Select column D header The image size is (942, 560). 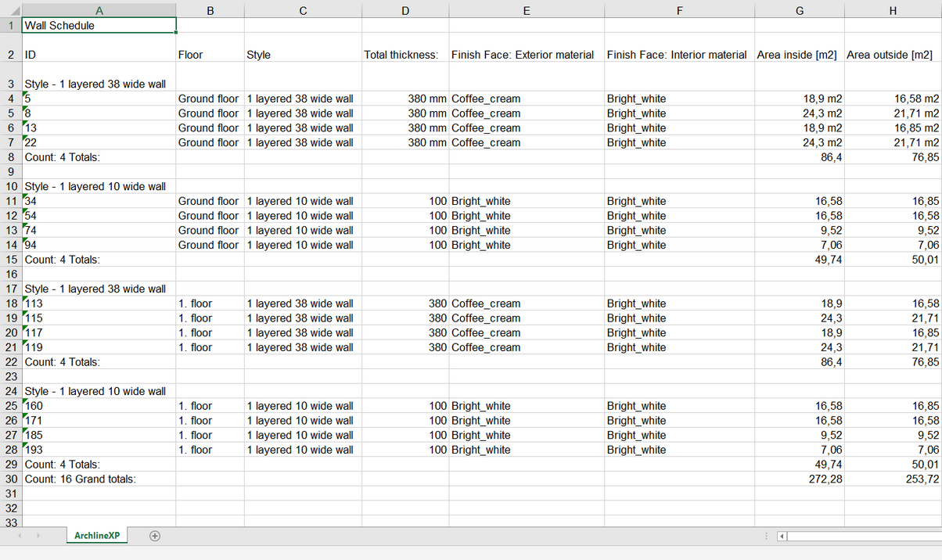tap(405, 9)
